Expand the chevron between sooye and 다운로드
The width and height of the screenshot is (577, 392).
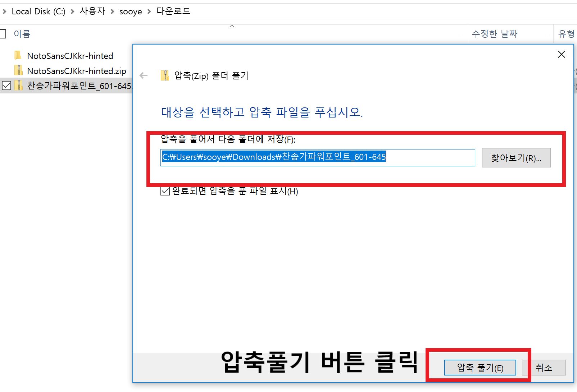pyautogui.click(x=149, y=11)
